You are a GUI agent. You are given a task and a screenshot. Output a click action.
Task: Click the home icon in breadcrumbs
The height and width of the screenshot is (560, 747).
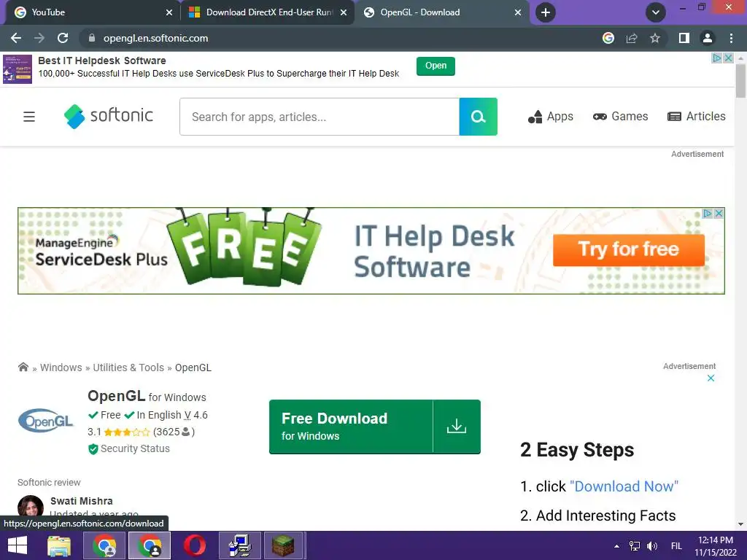pos(23,367)
